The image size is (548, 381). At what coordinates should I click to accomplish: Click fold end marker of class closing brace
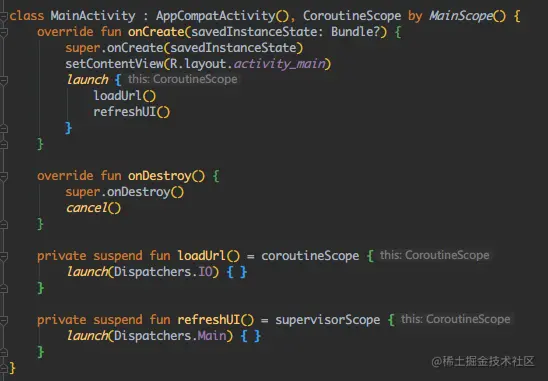coord(3,368)
